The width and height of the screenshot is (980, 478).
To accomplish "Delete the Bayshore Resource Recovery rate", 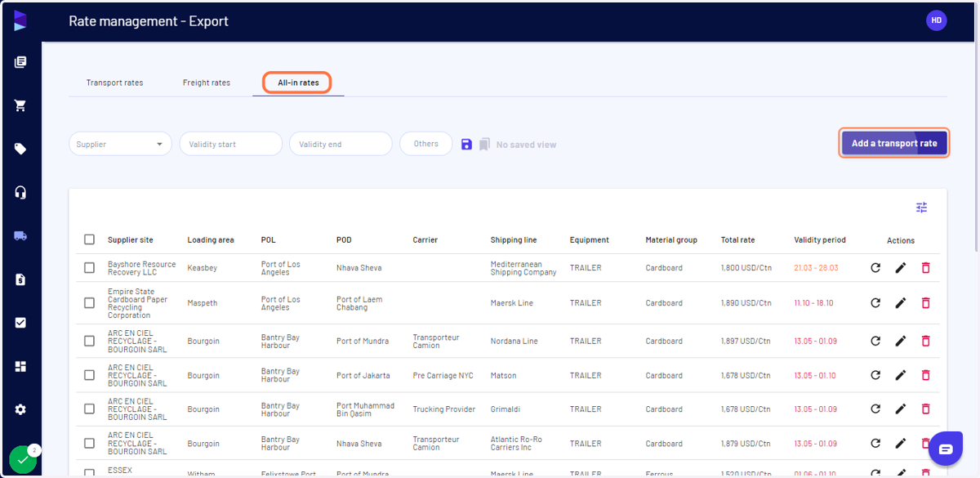I will [x=925, y=267].
